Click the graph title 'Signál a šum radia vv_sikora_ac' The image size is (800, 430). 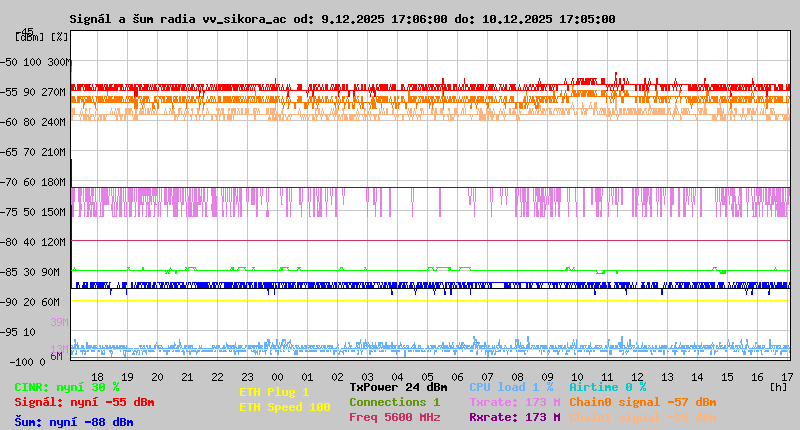[178, 19]
